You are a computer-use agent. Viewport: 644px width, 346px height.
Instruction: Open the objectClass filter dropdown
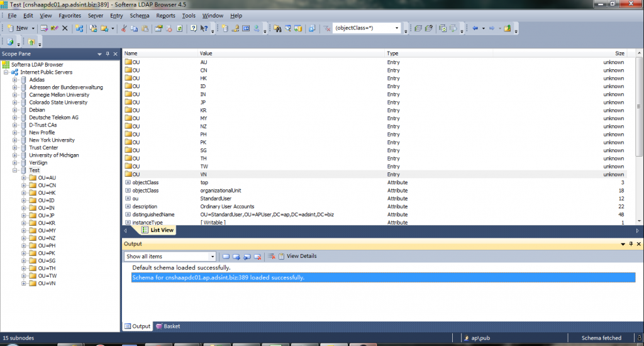pyautogui.click(x=397, y=28)
